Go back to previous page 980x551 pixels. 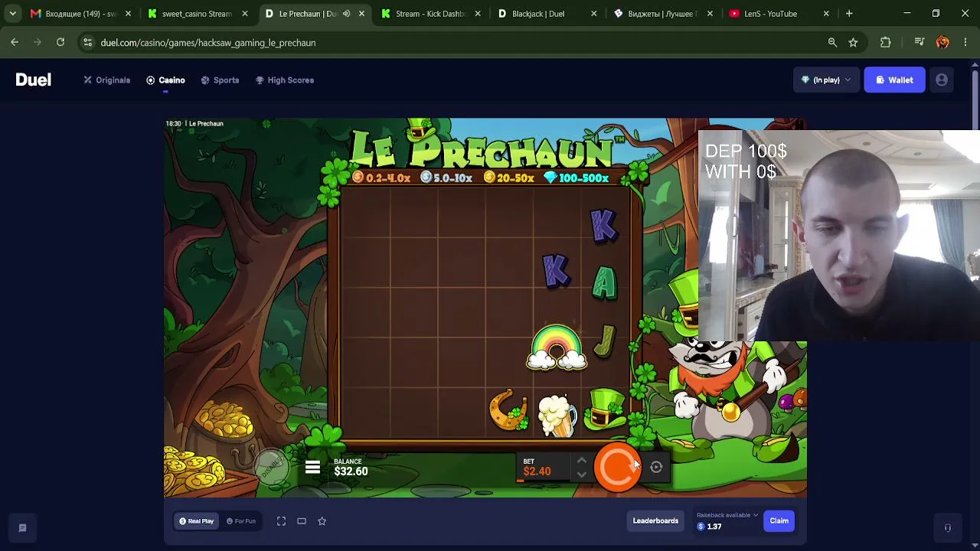(x=15, y=43)
